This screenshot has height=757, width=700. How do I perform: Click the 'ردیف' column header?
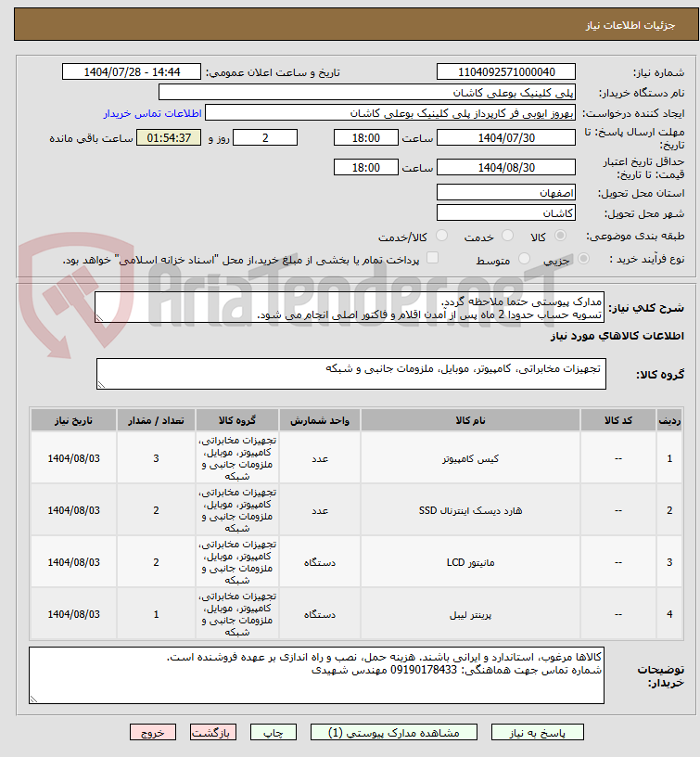[x=669, y=420]
